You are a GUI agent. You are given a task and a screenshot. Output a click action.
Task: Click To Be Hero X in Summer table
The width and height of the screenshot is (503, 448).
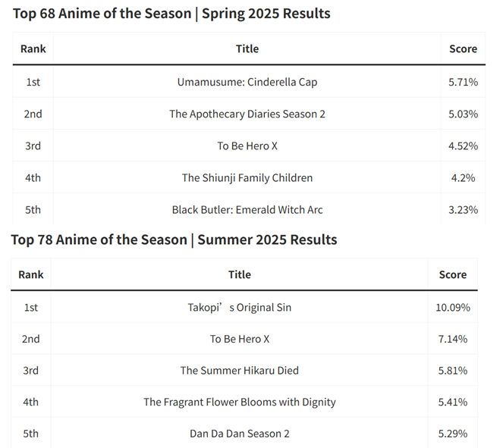click(x=240, y=339)
